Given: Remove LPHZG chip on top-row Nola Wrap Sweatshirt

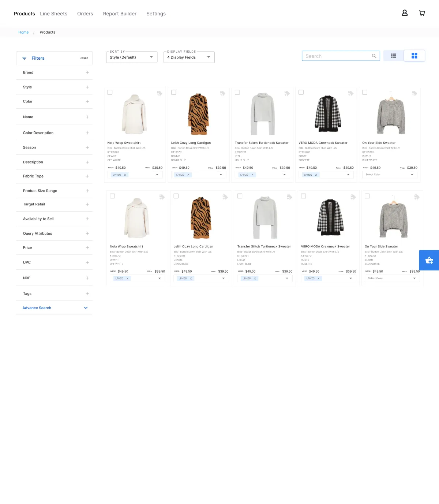Looking at the screenshot, I should [x=125, y=175].
